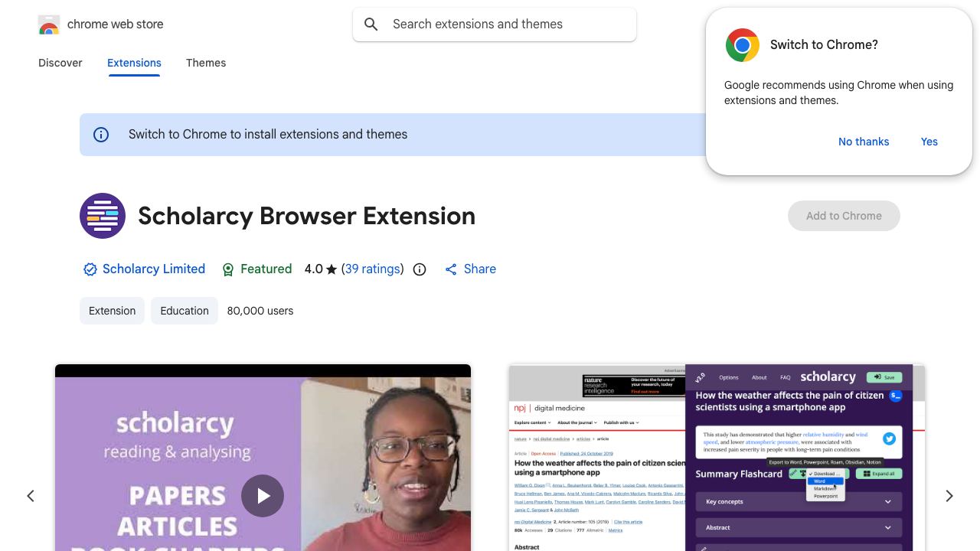This screenshot has height=551, width=980.
Task: Click the search extensions and themes field
Action: [495, 24]
